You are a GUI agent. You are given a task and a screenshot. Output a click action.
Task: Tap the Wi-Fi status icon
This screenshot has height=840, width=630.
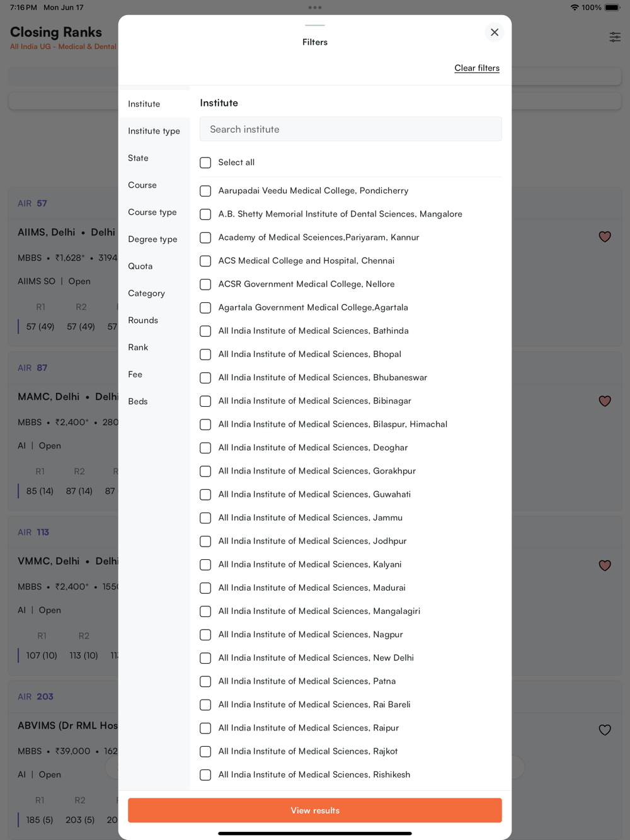click(575, 8)
